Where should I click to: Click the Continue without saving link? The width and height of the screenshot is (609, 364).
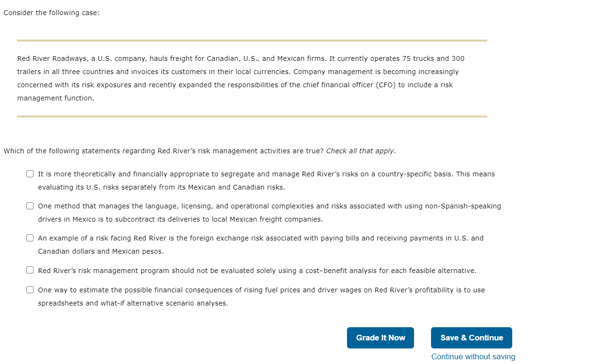click(473, 356)
